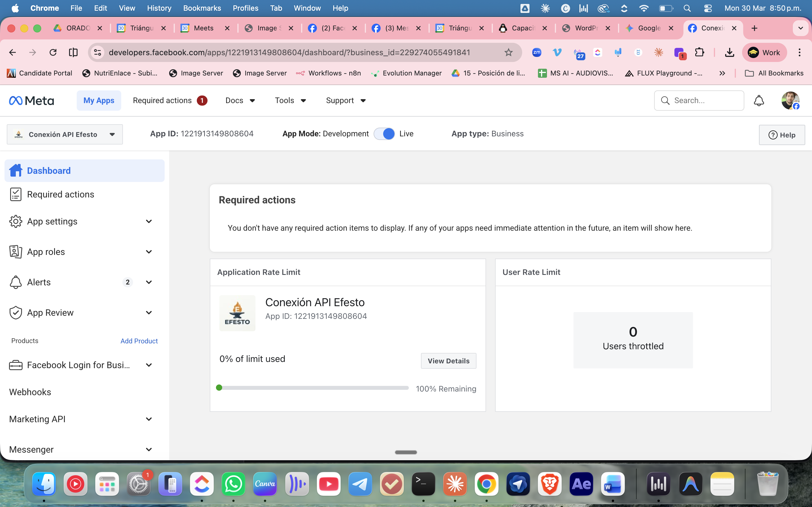Open Dashboard via the house icon

pyautogui.click(x=16, y=171)
